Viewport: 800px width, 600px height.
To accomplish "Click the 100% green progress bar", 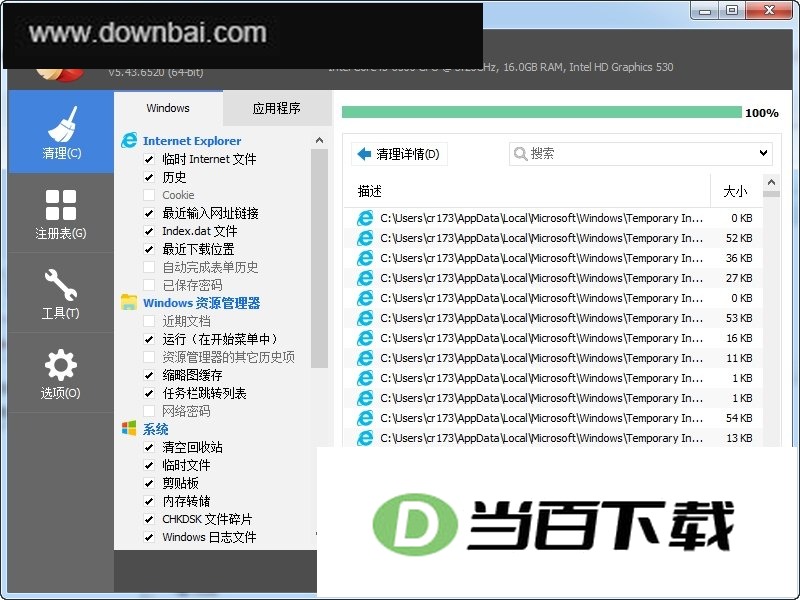I will [541, 112].
